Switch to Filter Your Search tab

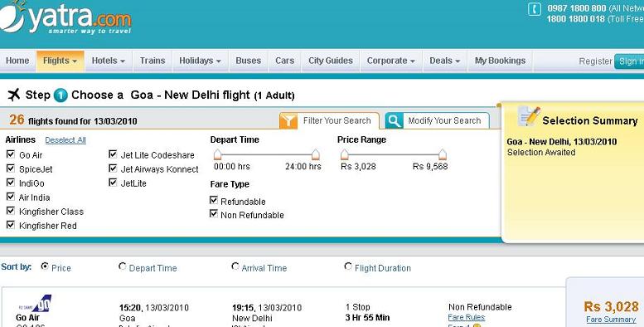click(329, 121)
